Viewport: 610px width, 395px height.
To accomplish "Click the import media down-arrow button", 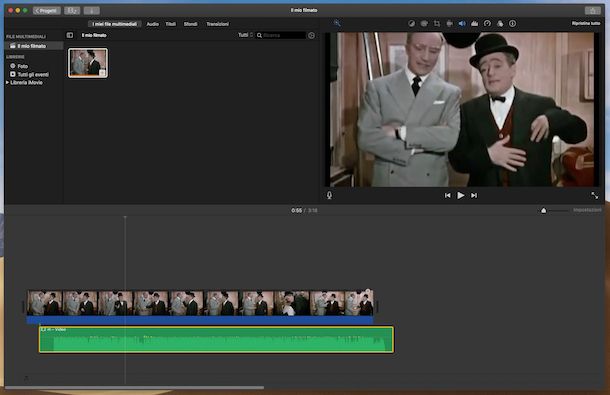I will pos(92,11).
